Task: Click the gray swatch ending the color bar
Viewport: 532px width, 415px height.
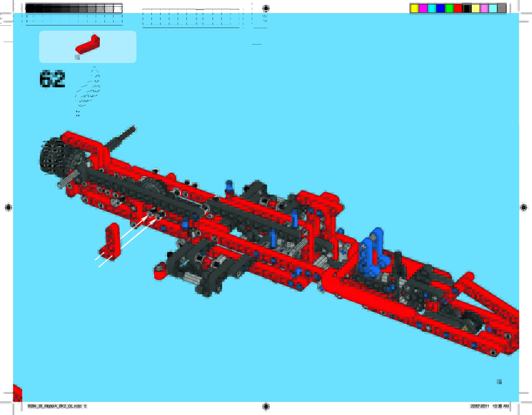Action: pos(501,9)
